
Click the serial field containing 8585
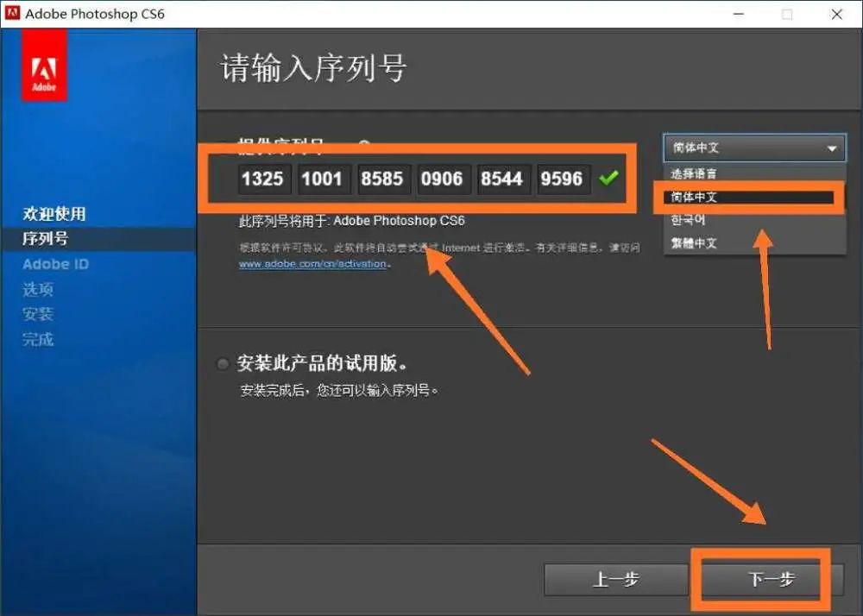coord(384,179)
